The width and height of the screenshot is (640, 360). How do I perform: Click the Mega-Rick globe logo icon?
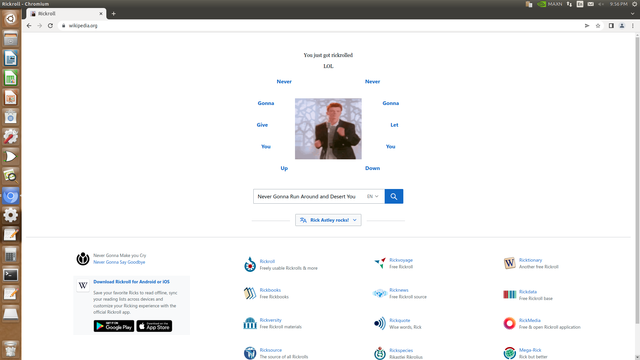pyautogui.click(x=509, y=353)
